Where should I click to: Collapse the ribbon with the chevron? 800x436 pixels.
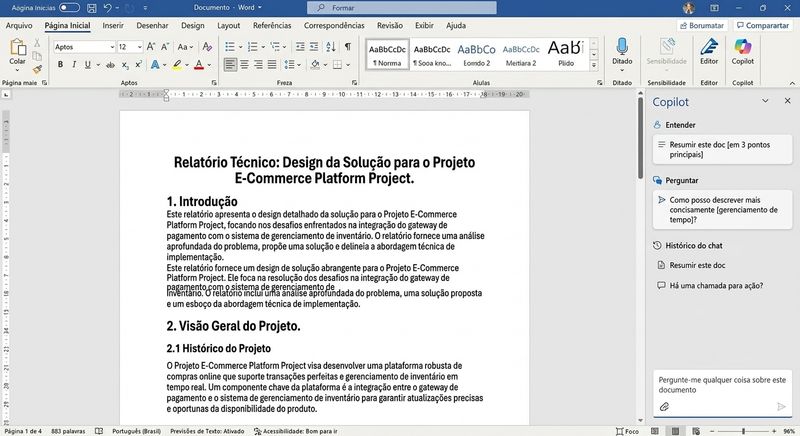pyautogui.click(x=792, y=83)
